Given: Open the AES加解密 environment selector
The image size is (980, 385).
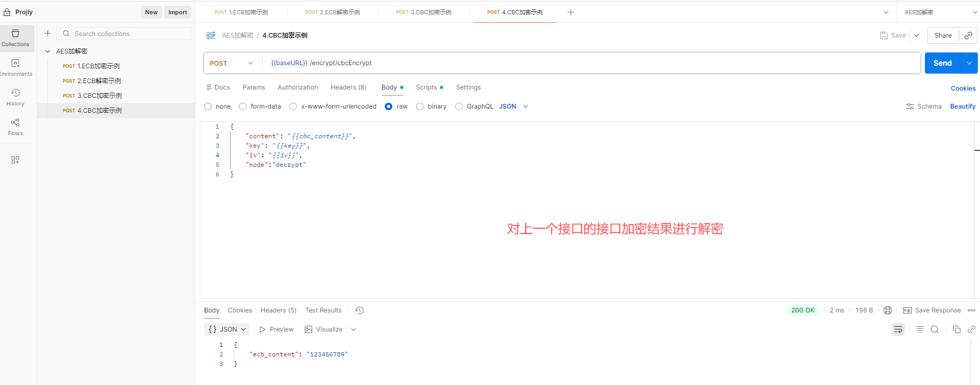Looking at the screenshot, I should click(941, 12).
